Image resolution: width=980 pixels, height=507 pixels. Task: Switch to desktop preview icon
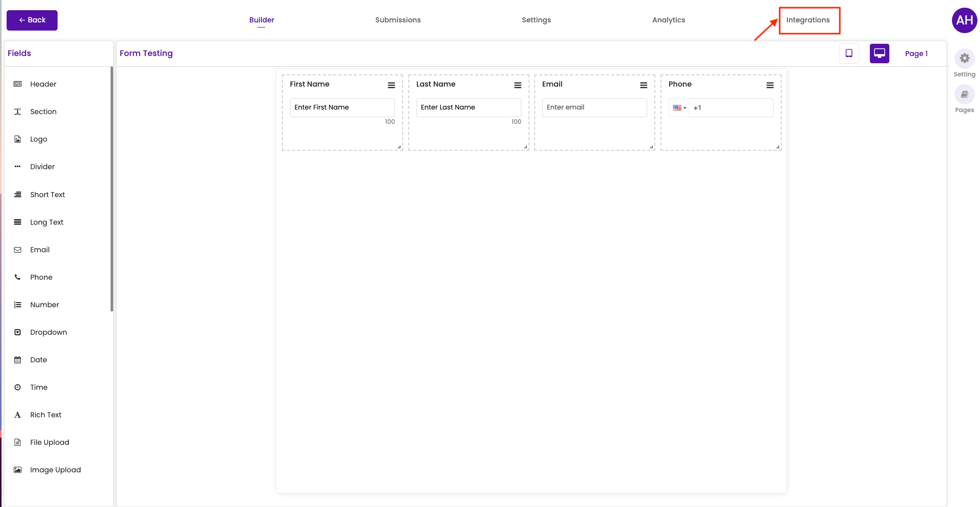880,54
